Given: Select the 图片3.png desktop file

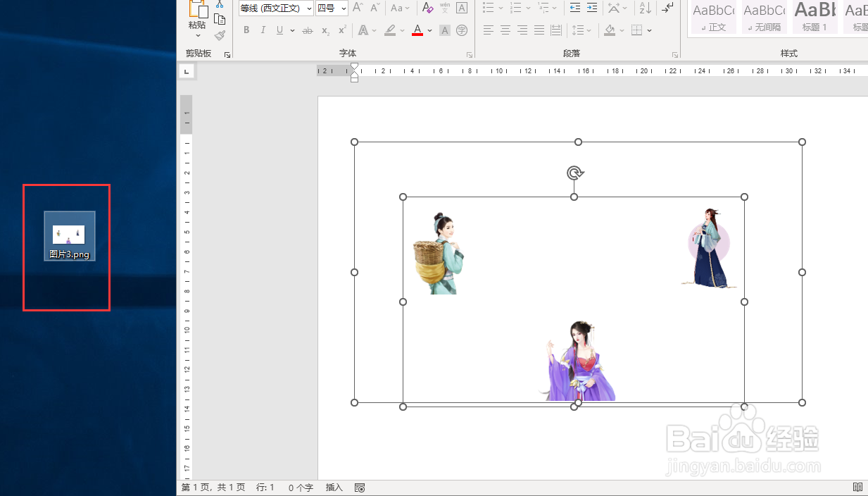Looking at the screenshot, I should (x=69, y=236).
